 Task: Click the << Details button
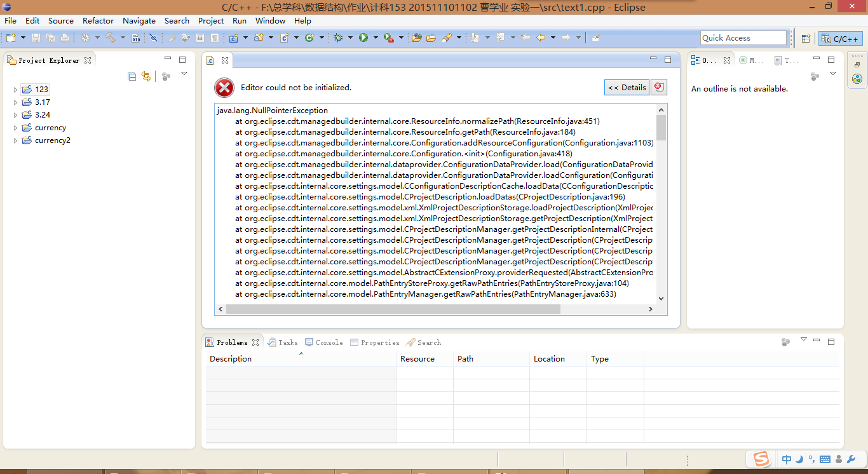click(x=627, y=88)
